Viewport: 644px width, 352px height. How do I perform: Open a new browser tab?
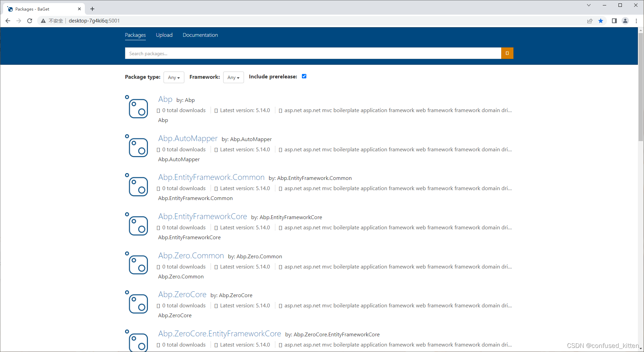pyautogui.click(x=92, y=9)
